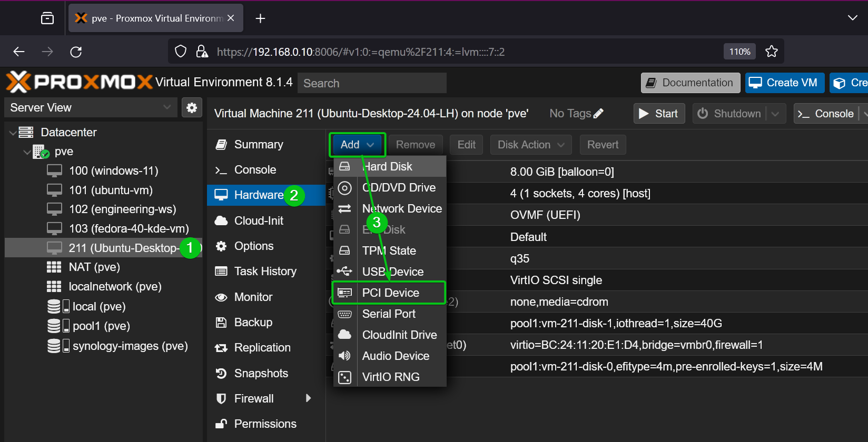Image resolution: width=868 pixels, height=442 pixels.
Task: Expand the Firewall submenu arrow
Action: click(309, 398)
